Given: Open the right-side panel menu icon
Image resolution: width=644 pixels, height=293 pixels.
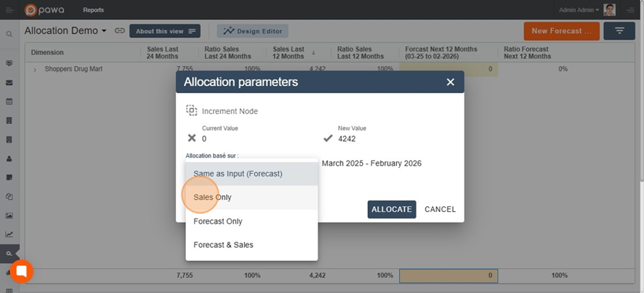Looking at the screenshot, I should tap(630, 10).
